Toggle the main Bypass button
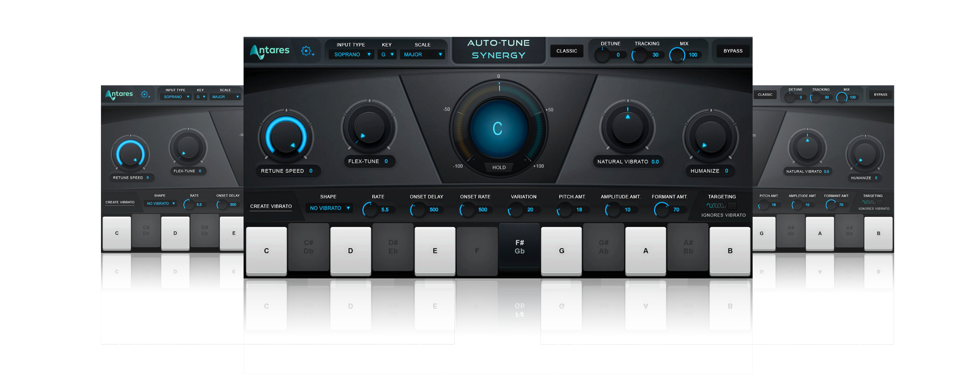Viewport: 980px width, 374px height. [x=733, y=51]
